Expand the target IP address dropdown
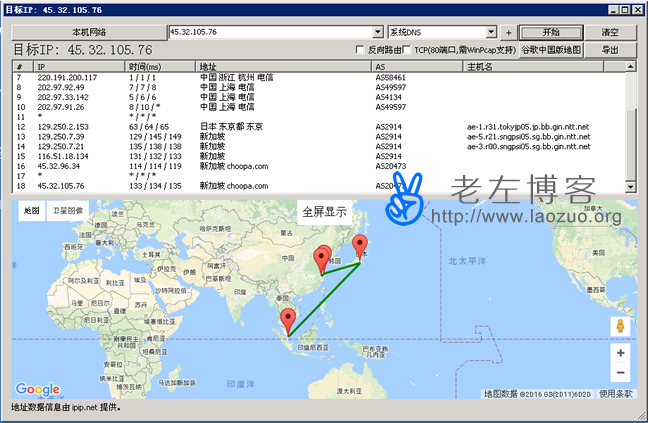The height and width of the screenshot is (423, 648). click(377, 33)
